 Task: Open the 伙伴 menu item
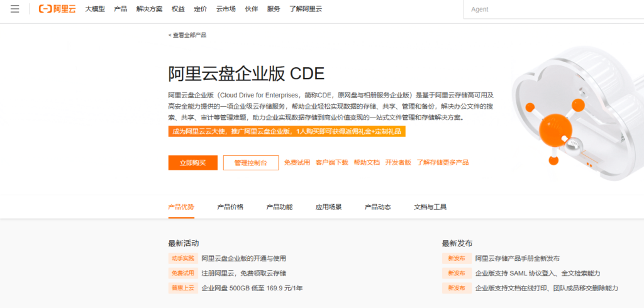click(x=252, y=9)
